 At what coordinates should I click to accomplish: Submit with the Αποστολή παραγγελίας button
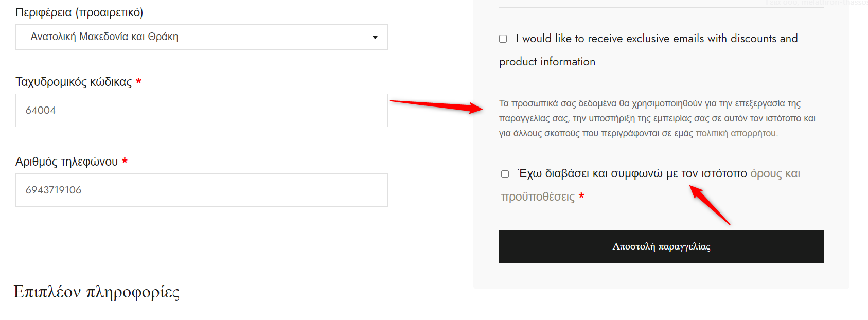tap(661, 246)
